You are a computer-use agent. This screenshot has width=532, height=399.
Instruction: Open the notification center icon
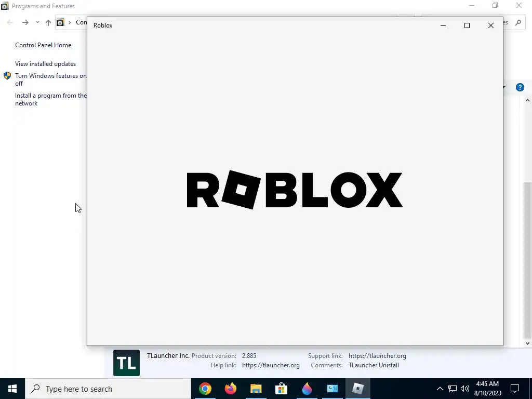point(515,389)
